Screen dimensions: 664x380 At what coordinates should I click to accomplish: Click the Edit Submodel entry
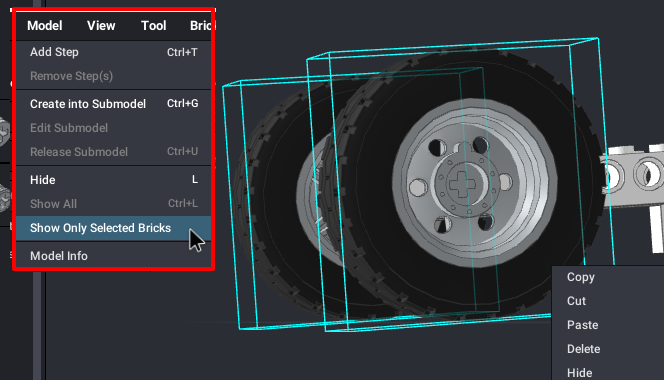113,128
